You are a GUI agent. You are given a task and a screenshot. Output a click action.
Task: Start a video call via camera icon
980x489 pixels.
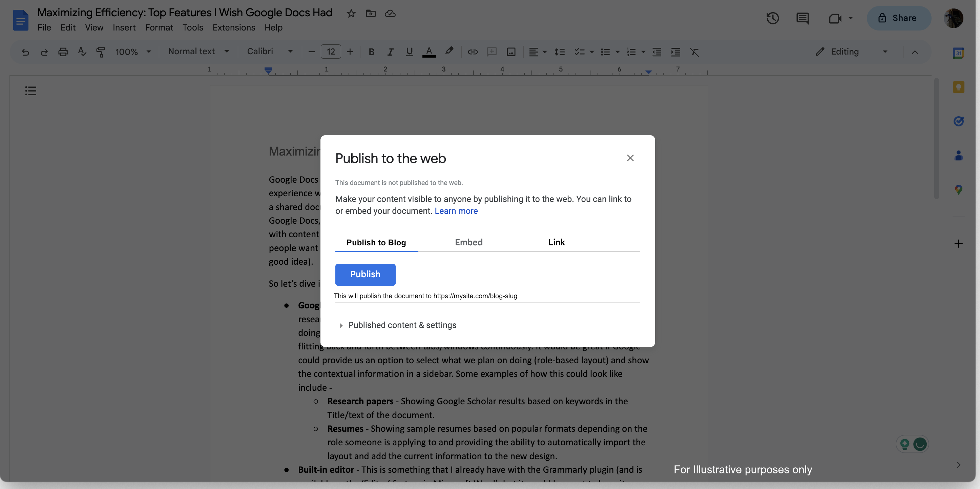[835, 18]
